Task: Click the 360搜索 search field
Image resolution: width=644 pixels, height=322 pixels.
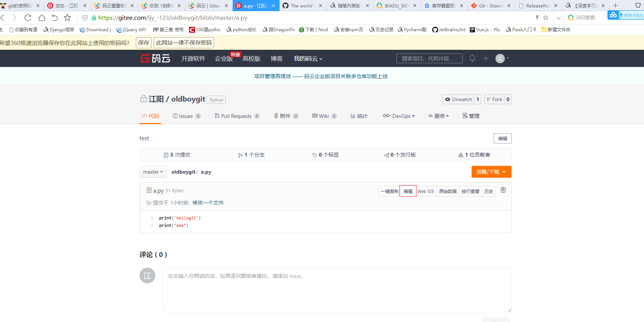Action: click(x=586, y=17)
